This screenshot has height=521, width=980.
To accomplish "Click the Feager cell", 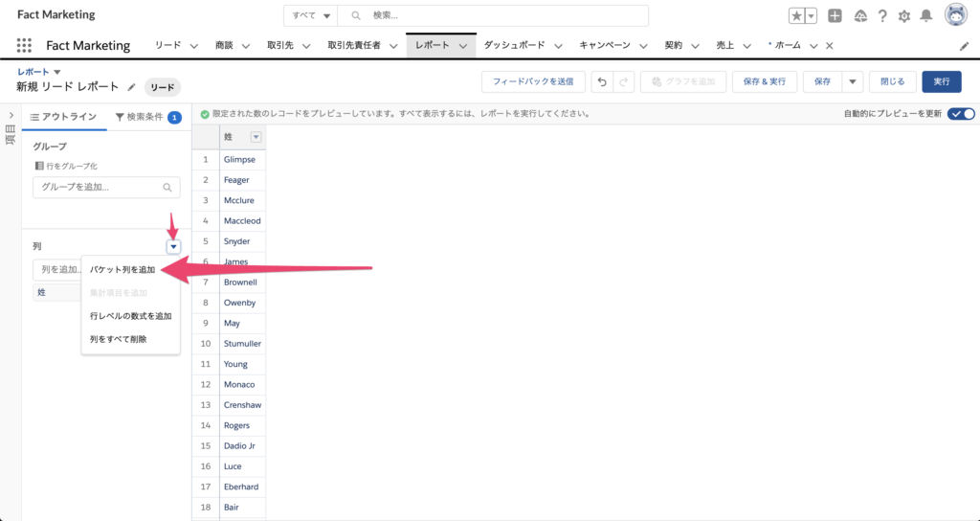I will coord(242,180).
